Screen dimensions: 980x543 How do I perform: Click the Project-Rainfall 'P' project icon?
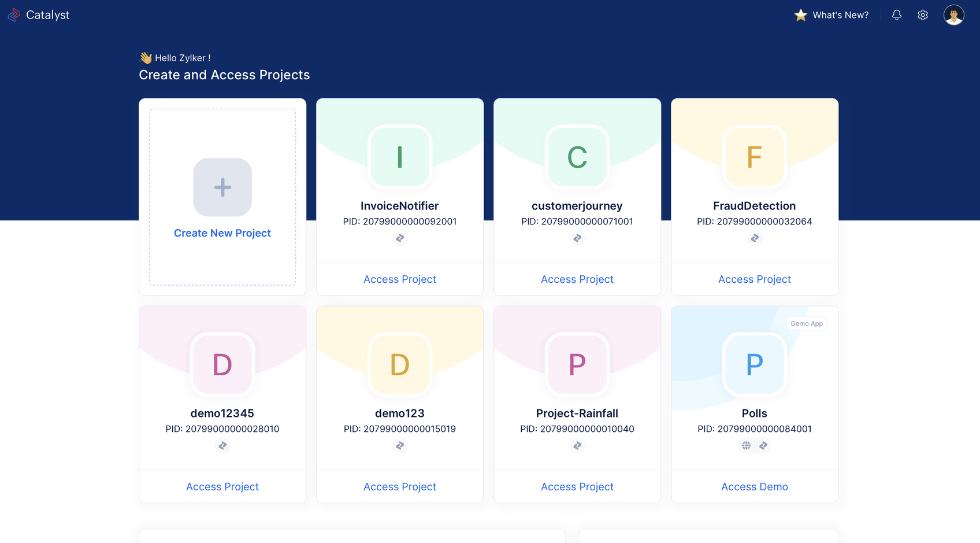pos(577,364)
